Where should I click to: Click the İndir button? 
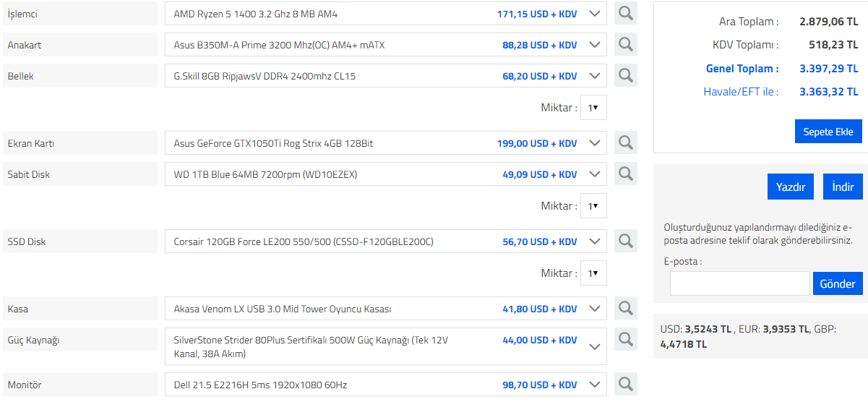click(x=843, y=187)
